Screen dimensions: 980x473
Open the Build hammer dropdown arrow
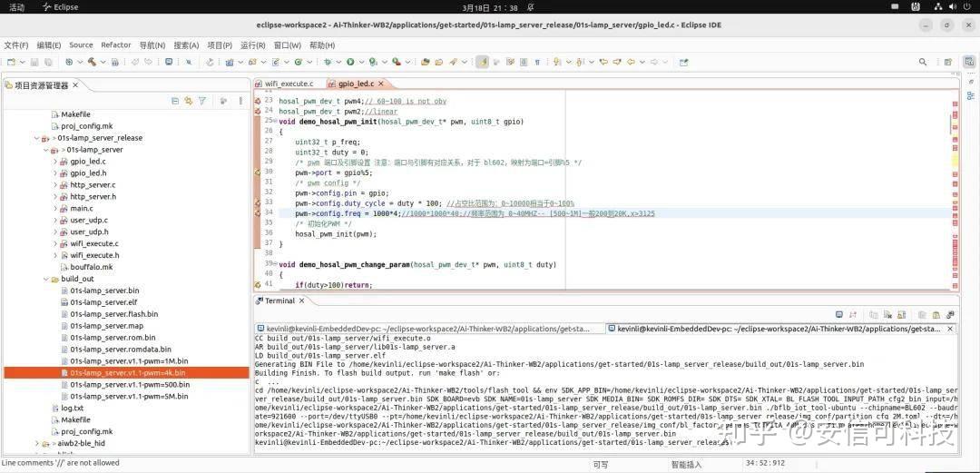103,62
